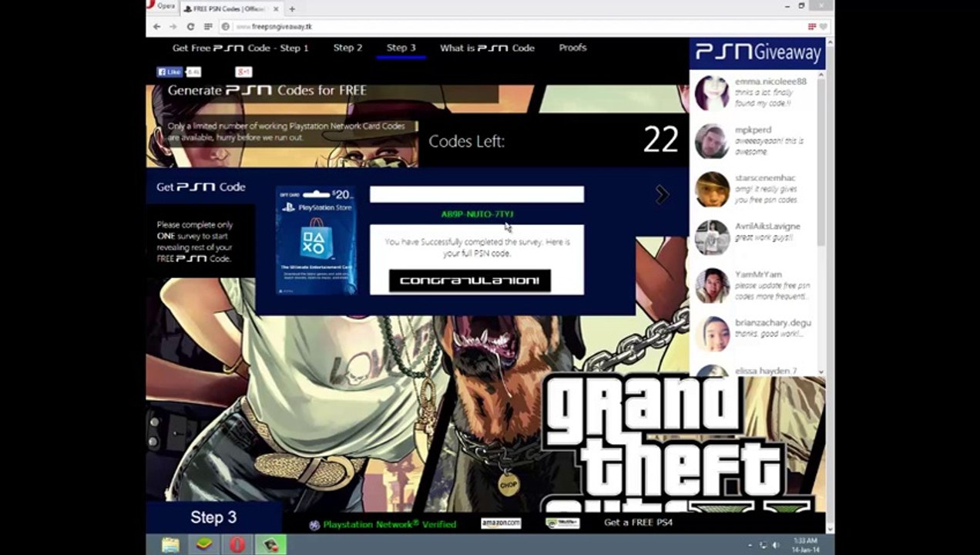Go back in browser history
The height and width of the screenshot is (555, 980).
[x=157, y=26]
